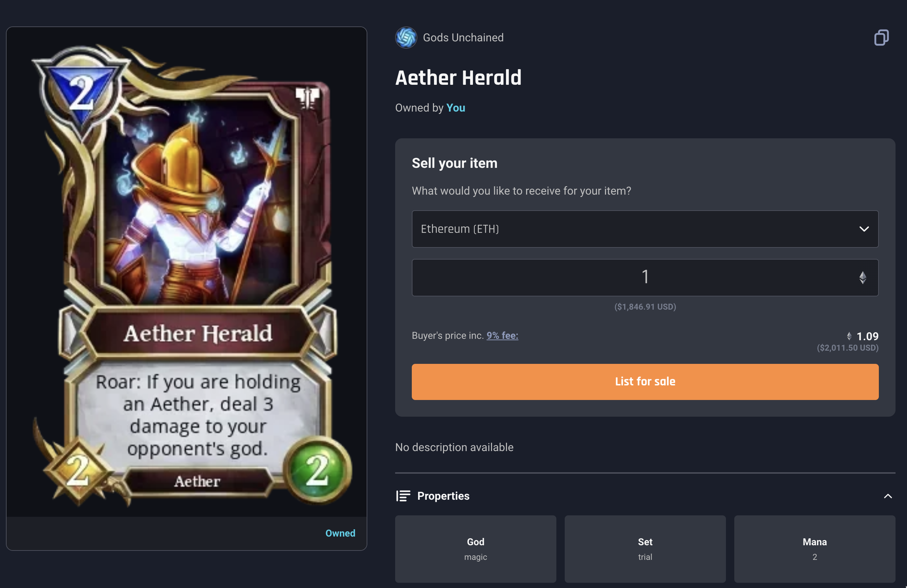This screenshot has width=907, height=588.
Task: Click the ETH diamond icon inside the amount field
Action: (x=863, y=277)
